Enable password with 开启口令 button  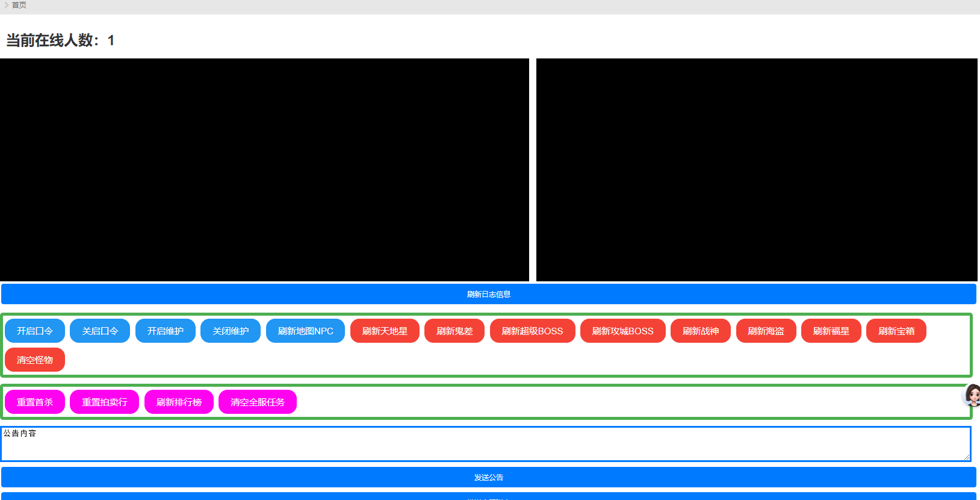tap(35, 331)
